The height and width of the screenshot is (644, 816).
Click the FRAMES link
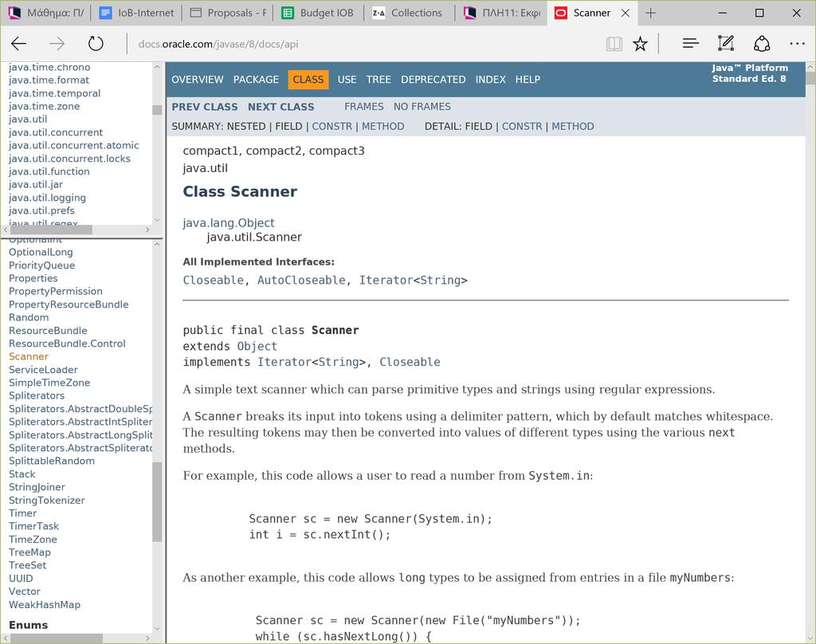(x=363, y=107)
